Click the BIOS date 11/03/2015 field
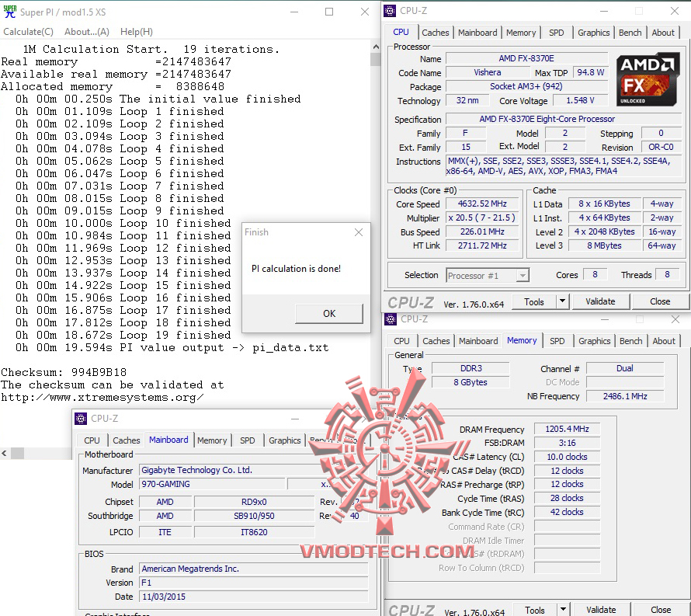This screenshot has width=691, height=616. tap(254, 597)
